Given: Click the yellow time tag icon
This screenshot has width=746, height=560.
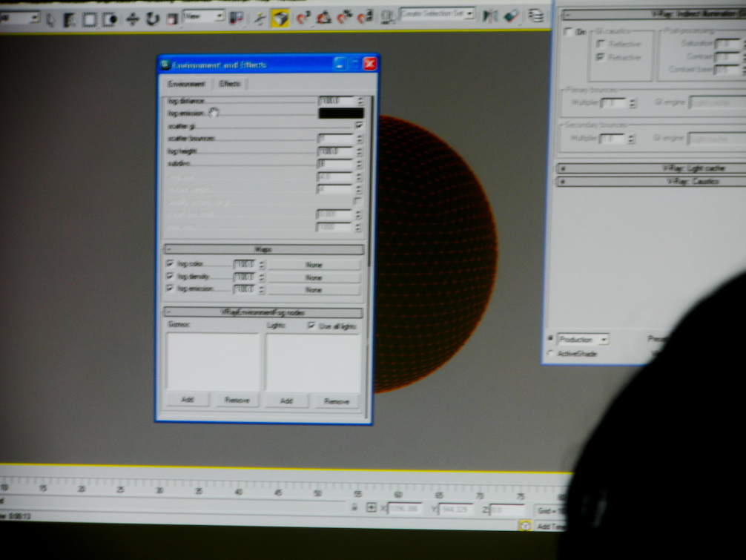Looking at the screenshot, I should [x=525, y=526].
